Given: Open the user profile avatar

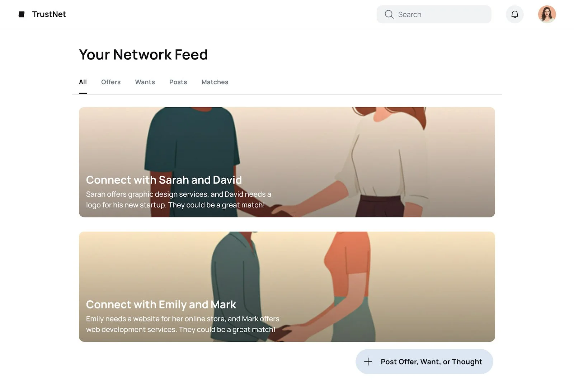Looking at the screenshot, I should pos(547,14).
